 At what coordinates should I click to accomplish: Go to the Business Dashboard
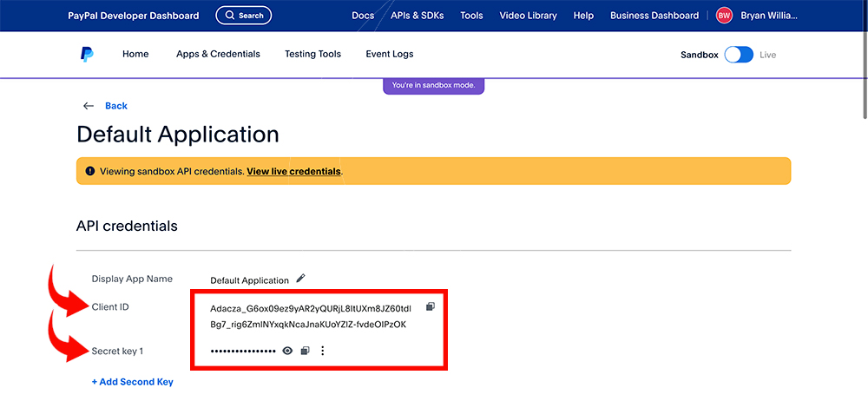(x=654, y=16)
